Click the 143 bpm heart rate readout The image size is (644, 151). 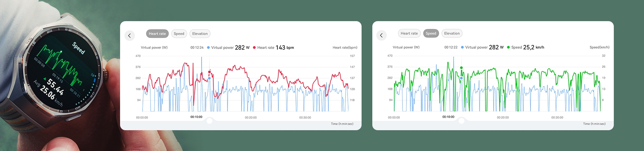pos(284,48)
